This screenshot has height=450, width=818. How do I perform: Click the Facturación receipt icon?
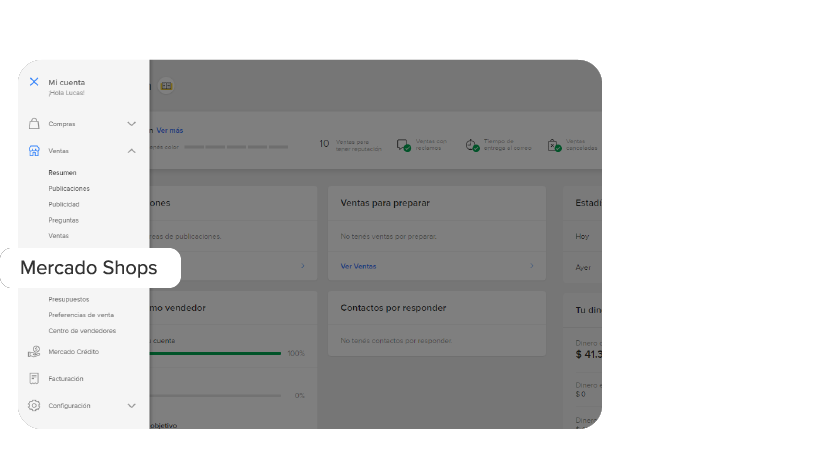coord(34,379)
